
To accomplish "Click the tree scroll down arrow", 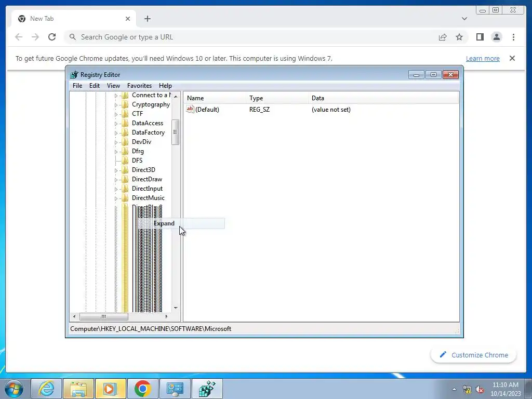I will pyautogui.click(x=176, y=308).
